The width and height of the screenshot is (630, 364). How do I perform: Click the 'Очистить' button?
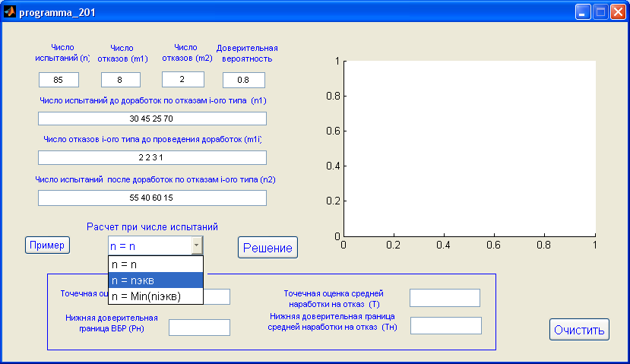tap(579, 330)
